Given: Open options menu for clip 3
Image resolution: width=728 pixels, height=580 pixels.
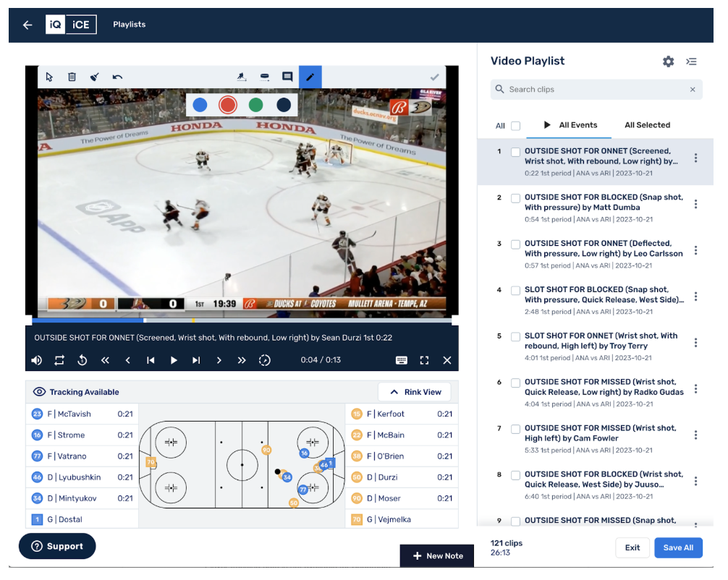Looking at the screenshot, I should coord(695,250).
